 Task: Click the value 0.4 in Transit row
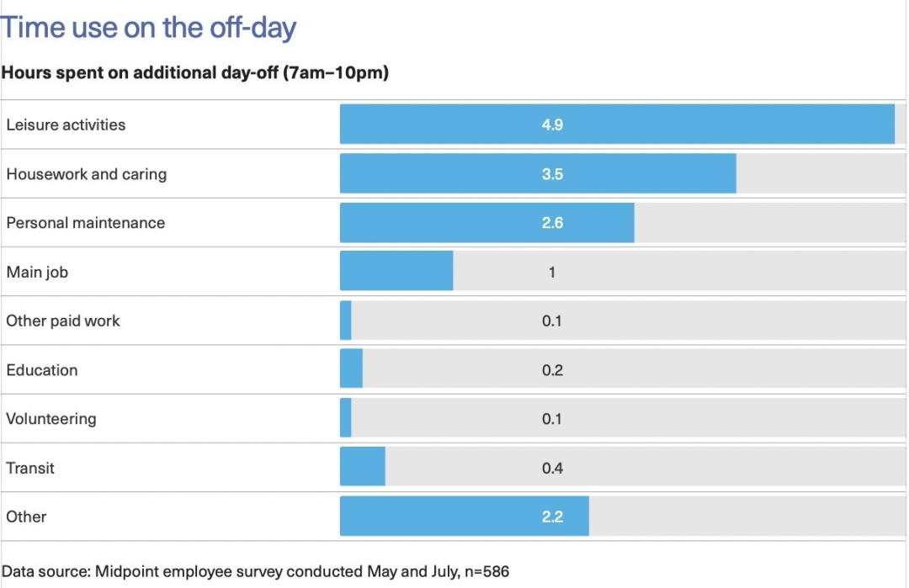(x=552, y=468)
